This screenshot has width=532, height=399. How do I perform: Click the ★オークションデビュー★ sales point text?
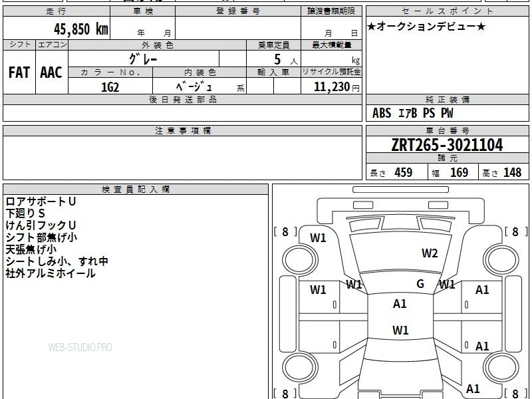click(426, 27)
